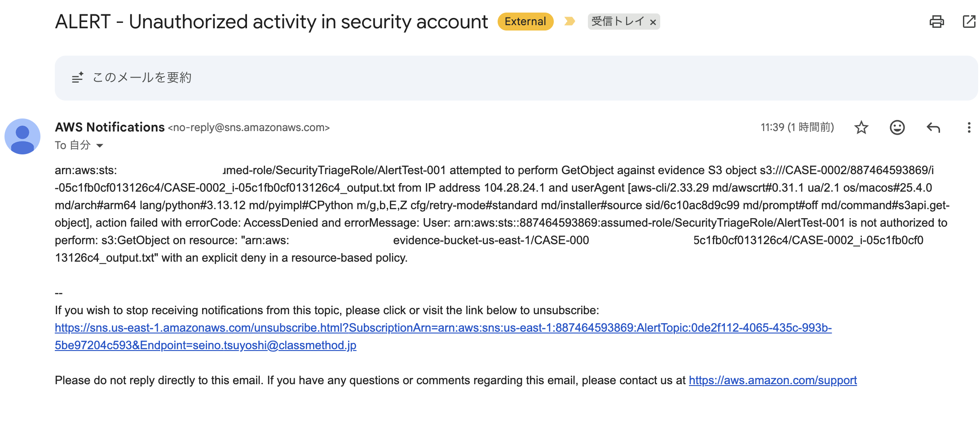The height and width of the screenshot is (421, 980).
Task: Click the sender's profile avatar
Action: [22, 136]
